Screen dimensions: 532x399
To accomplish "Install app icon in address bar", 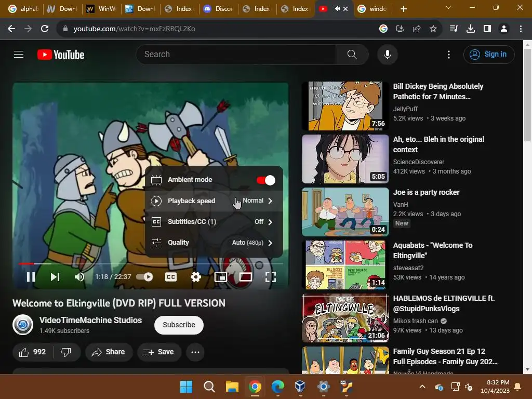I will click(400, 29).
